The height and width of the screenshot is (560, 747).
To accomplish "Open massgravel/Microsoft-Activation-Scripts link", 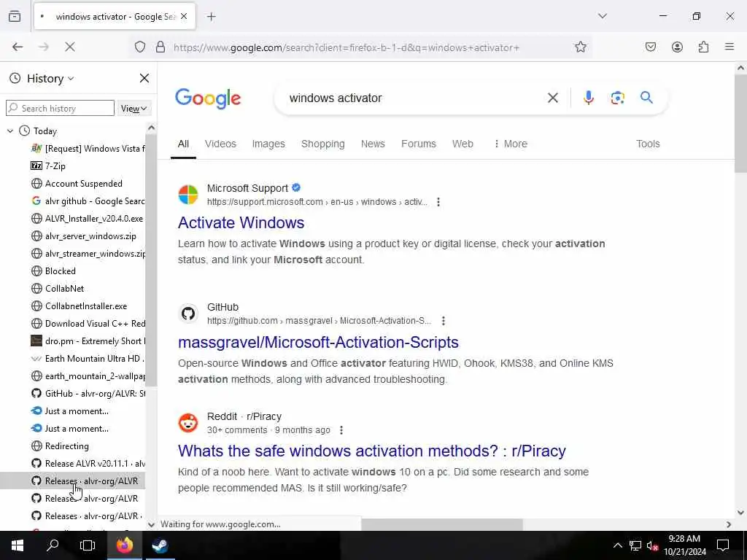I will pyautogui.click(x=318, y=343).
